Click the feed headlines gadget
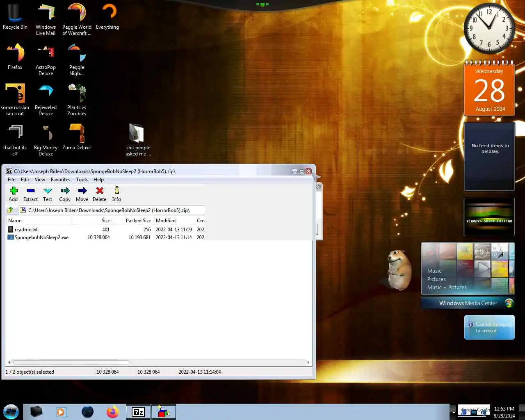 point(489,156)
